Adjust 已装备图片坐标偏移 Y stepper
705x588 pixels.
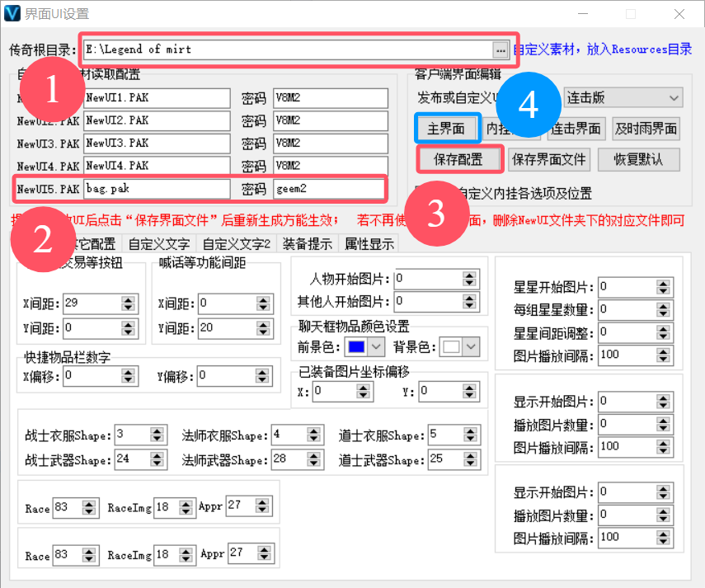(x=469, y=392)
